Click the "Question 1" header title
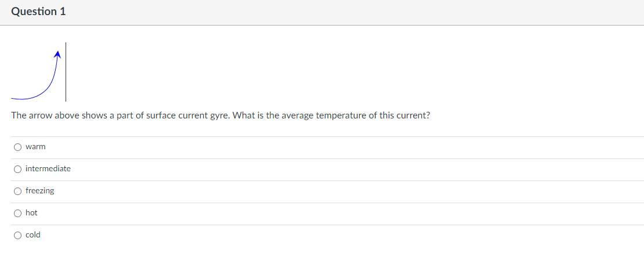The image size is (644, 256). (39, 12)
